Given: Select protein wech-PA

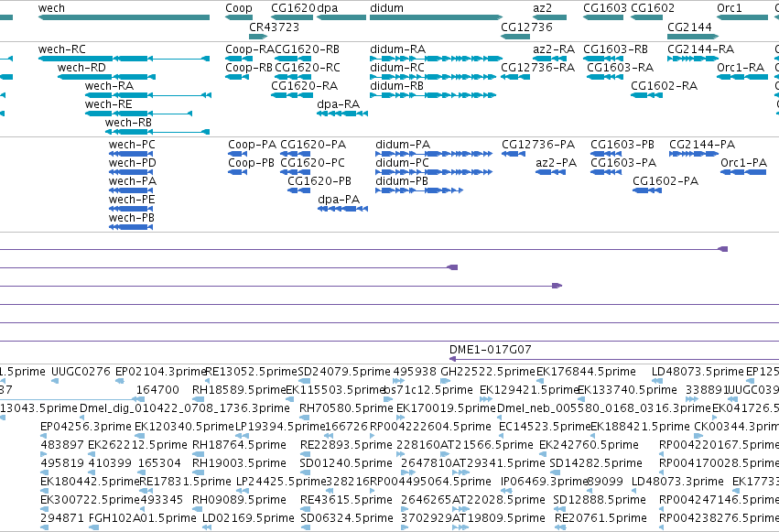Looking at the screenshot, I should click(x=131, y=190).
